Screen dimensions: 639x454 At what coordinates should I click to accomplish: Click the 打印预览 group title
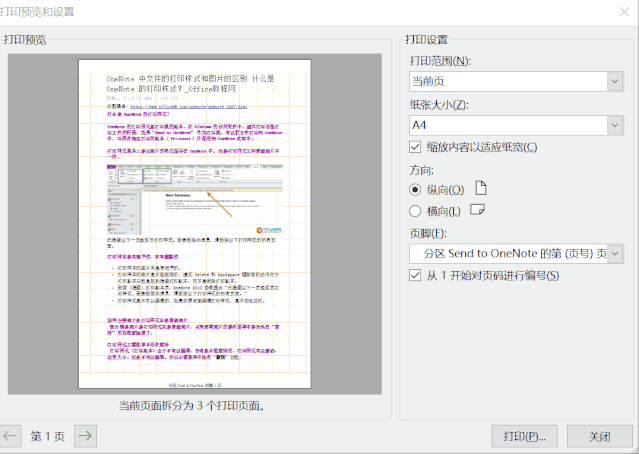point(25,40)
